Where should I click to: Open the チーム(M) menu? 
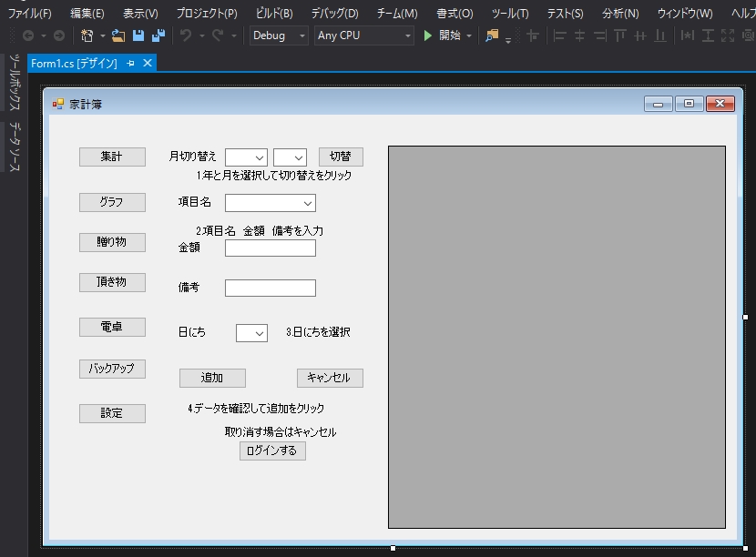point(397,14)
